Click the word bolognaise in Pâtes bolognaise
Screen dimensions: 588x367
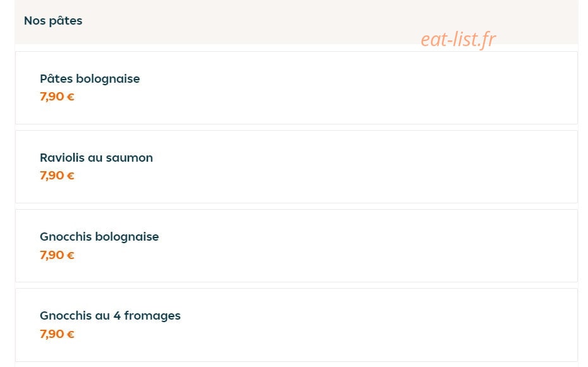[x=108, y=80]
